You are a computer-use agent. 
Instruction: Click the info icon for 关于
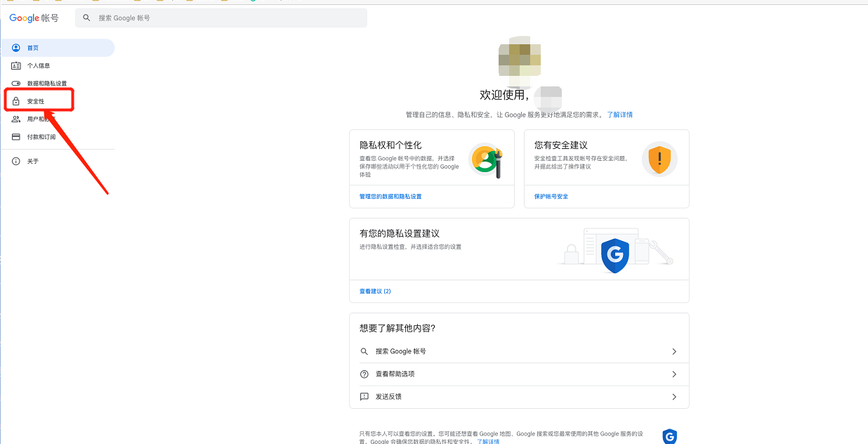pos(16,162)
